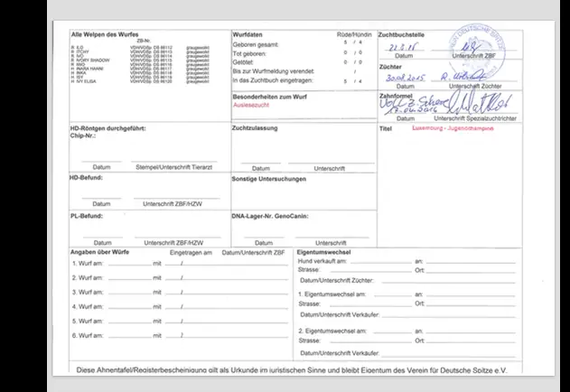Click 'Unterschrift ZBF/HZW' under PL-Befund
The height and width of the screenshot is (392, 570).
[x=173, y=243]
